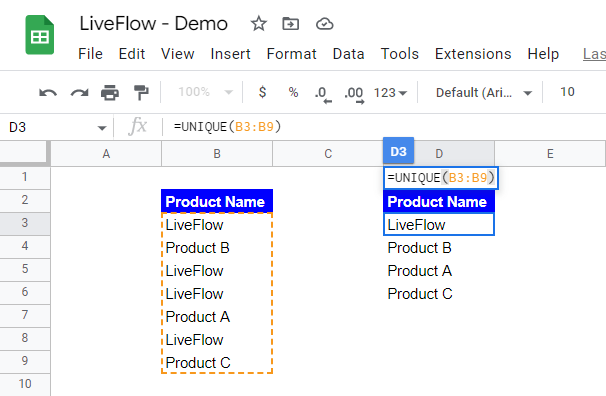Open the Data menu

coord(348,54)
